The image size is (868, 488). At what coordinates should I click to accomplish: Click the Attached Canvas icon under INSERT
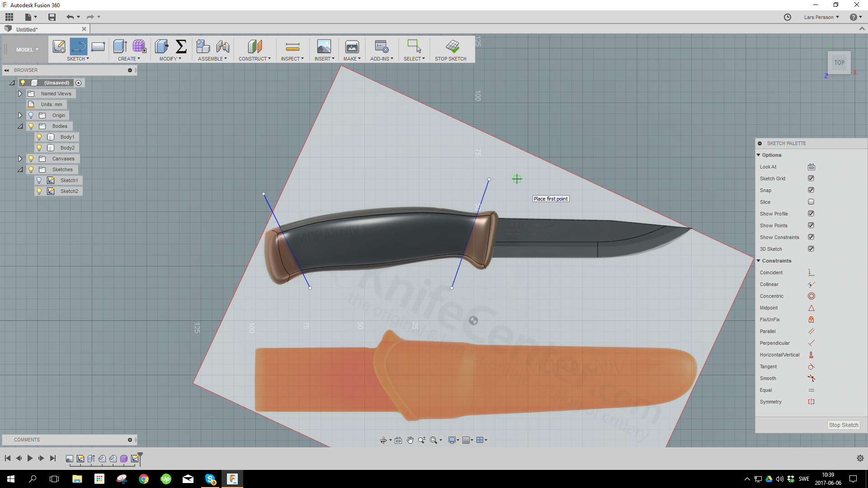pyautogui.click(x=324, y=47)
